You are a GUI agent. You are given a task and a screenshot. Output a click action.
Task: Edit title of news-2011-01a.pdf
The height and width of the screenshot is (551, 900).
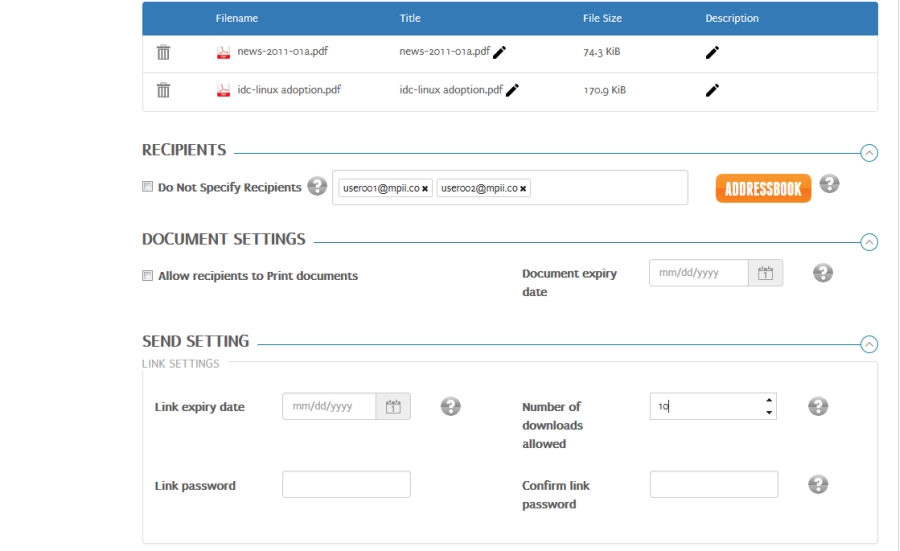pyautogui.click(x=498, y=53)
